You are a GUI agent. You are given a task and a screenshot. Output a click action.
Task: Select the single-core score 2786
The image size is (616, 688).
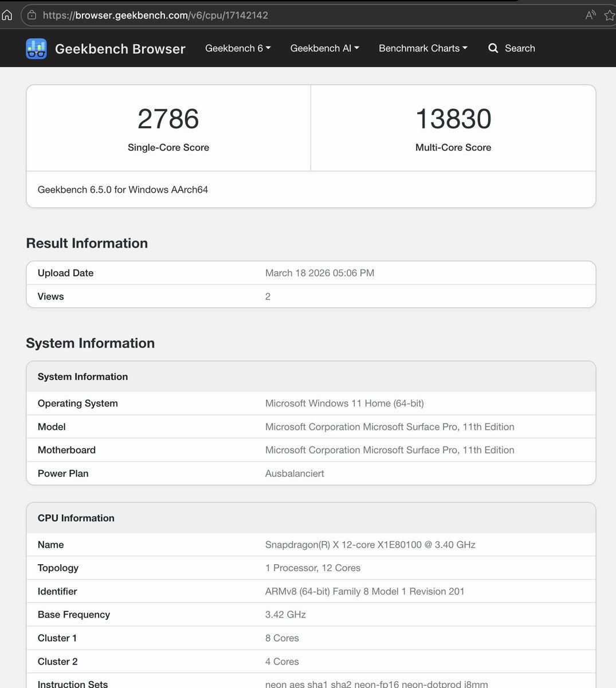(168, 119)
